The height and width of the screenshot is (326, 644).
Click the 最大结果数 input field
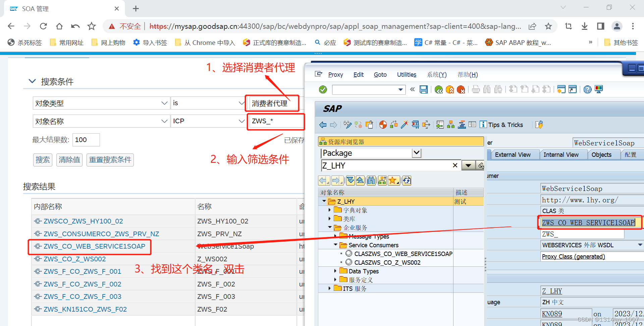86,140
